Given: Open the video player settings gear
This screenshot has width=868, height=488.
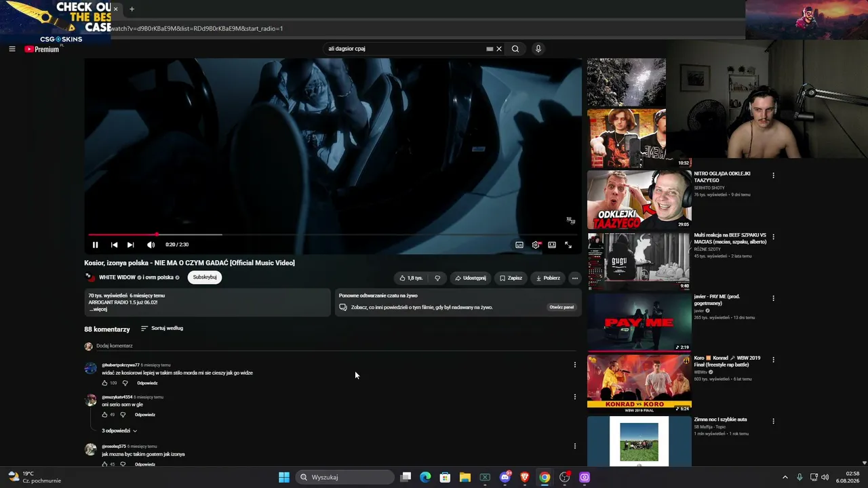Looking at the screenshot, I should point(536,245).
